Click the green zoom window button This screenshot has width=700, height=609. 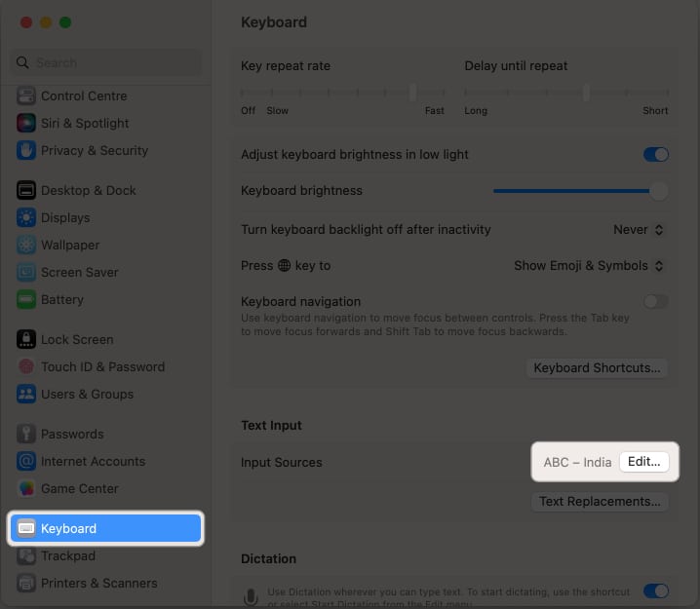(65, 22)
